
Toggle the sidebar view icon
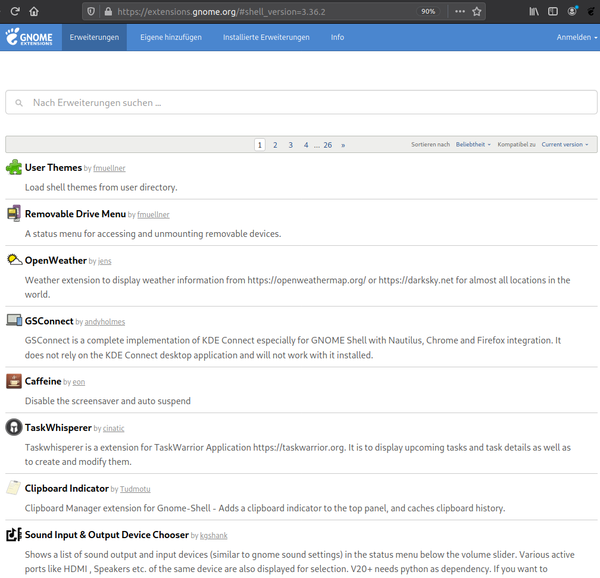553,11
